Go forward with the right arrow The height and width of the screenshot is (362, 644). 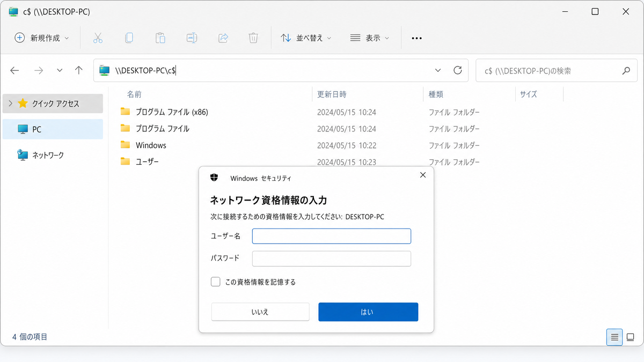tap(38, 70)
